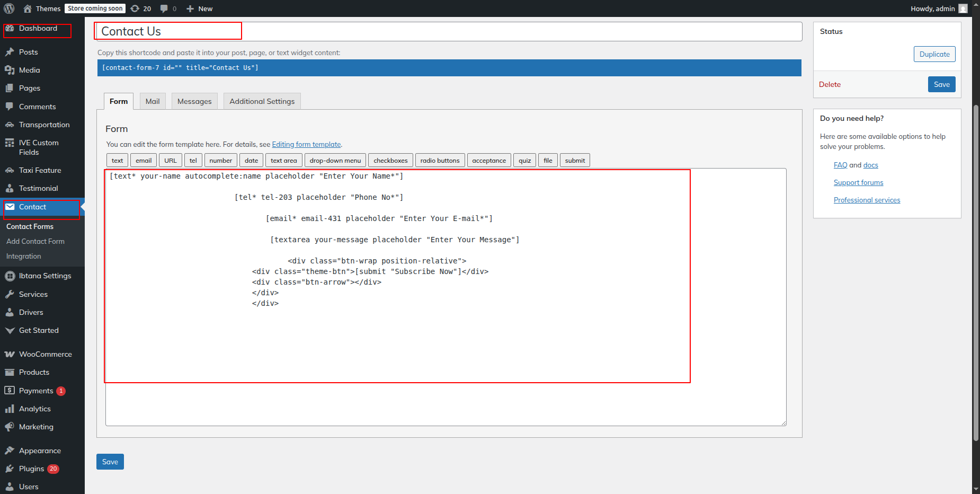Insert a drop-down menu form tag
The image size is (980, 494).
335,161
